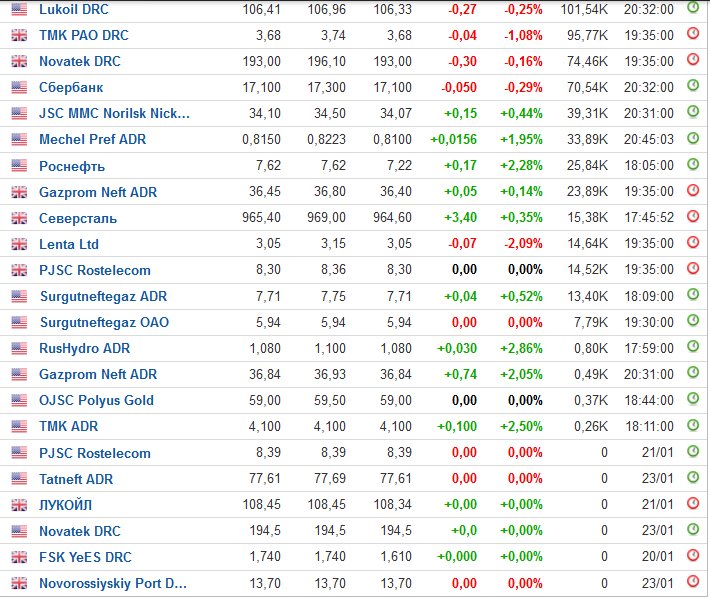The image size is (710, 598).
Task: Click the clock icon in Tatneft ADR row
Action: coord(693,477)
